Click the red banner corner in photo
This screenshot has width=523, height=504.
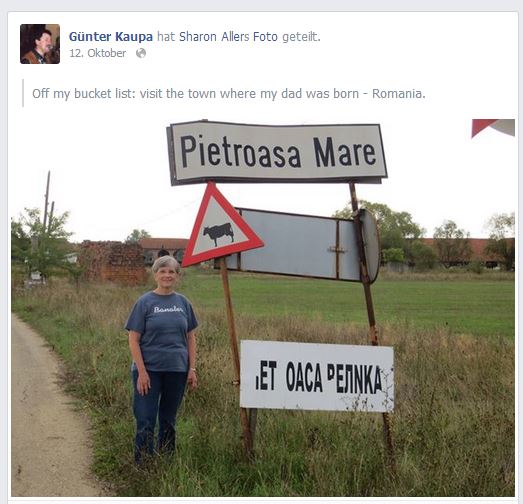tap(493, 127)
